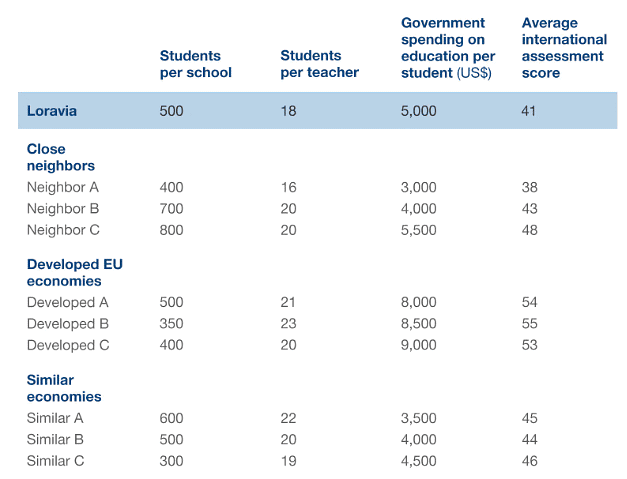Select Developed B's 23 students per teacher

[x=288, y=324]
